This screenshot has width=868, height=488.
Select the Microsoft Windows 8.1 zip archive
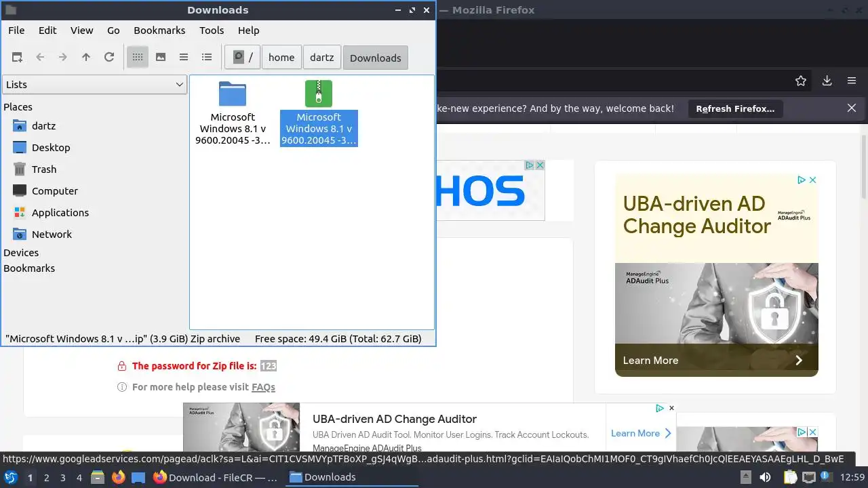[x=319, y=113]
